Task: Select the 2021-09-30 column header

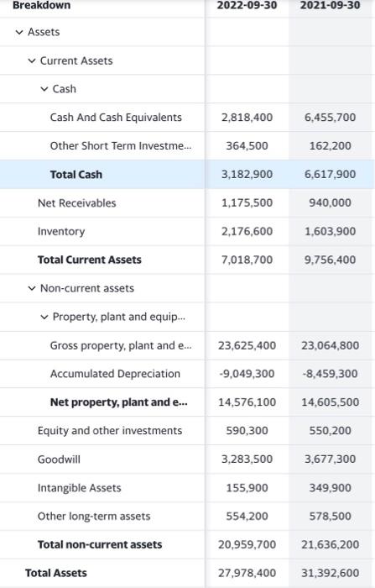Action: 330,5
